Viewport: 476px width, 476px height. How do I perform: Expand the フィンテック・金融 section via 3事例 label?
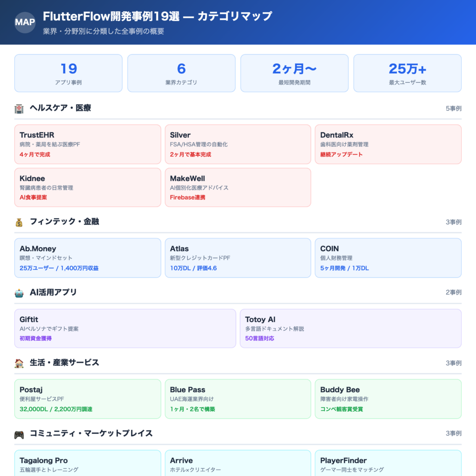454,222
